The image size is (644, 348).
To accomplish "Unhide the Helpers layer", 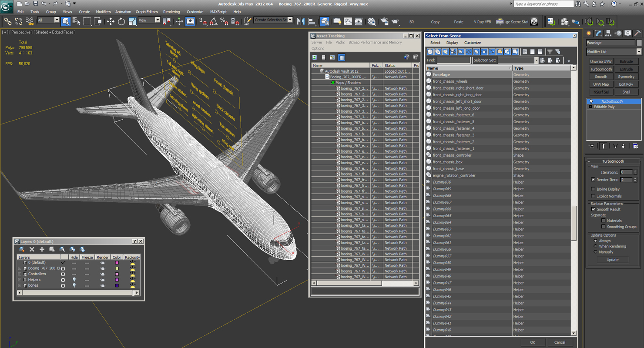I will click(74, 280).
